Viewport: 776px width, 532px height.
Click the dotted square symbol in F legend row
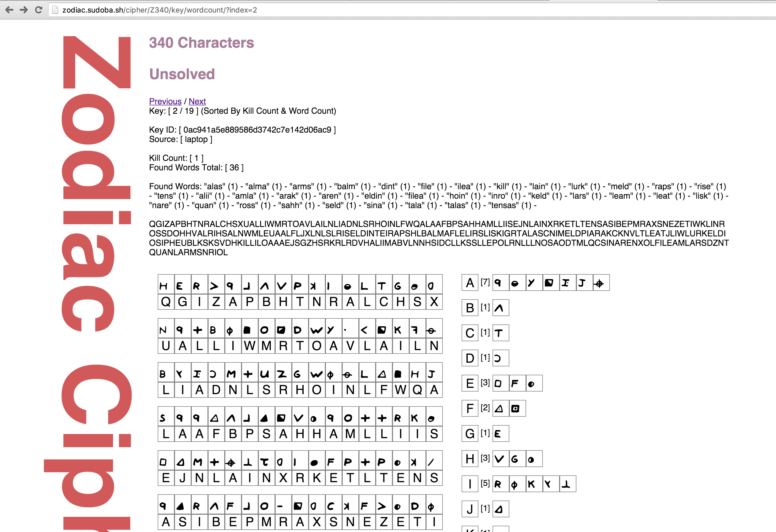517,408
